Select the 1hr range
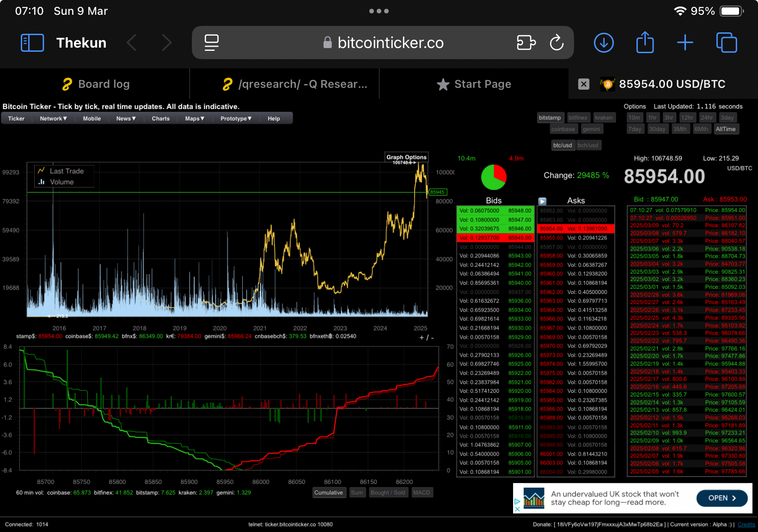 coord(652,118)
